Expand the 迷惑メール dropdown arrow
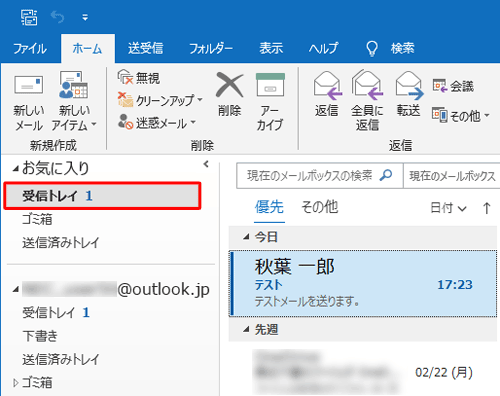500x396 pixels. coord(193,122)
